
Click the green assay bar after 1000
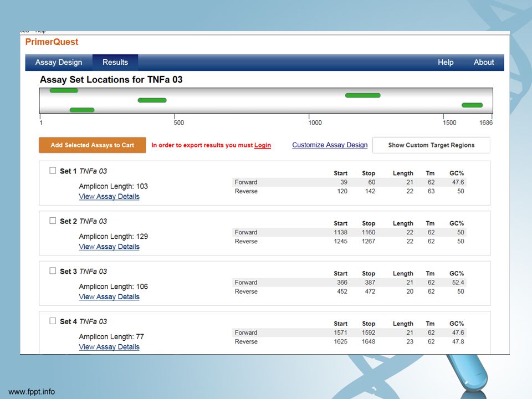[x=362, y=95]
